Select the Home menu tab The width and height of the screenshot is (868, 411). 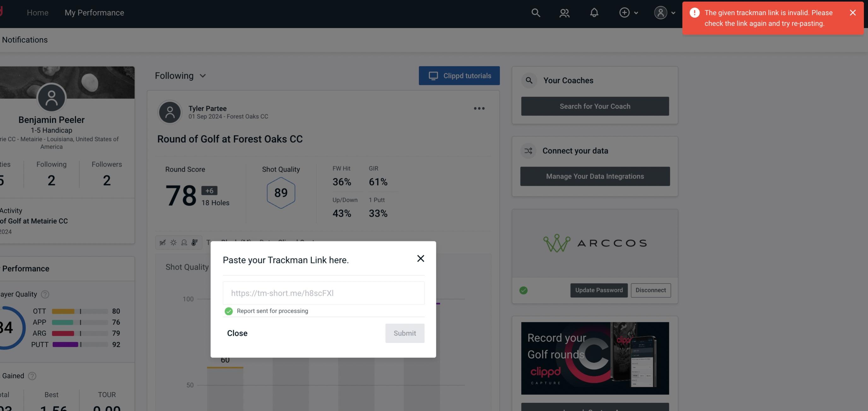pos(38,12)
